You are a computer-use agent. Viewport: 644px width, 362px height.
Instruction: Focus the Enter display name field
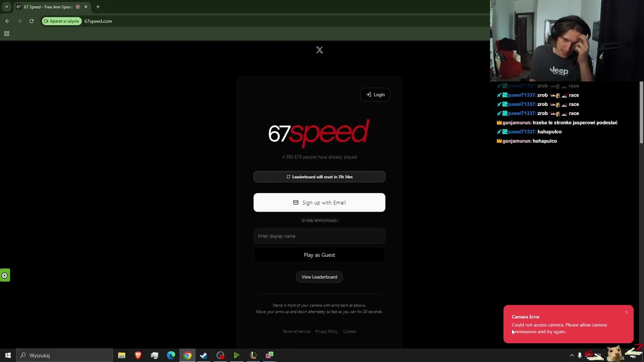pyautogui.click(x=319, y=236)
